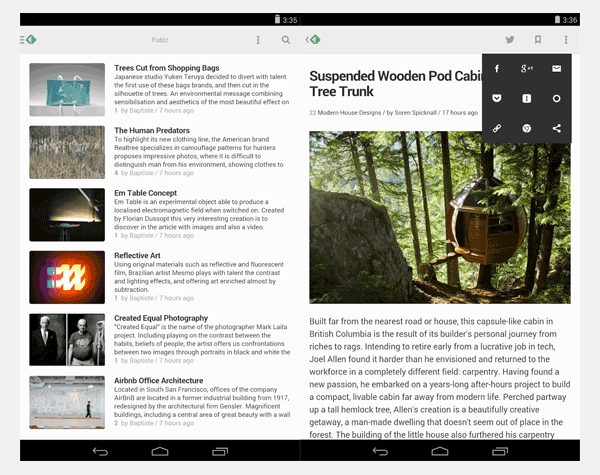Open 'Reflective Art' article
Image resolution: width=600 pixels, height=475 pixels.
click(x=137, y=255)
